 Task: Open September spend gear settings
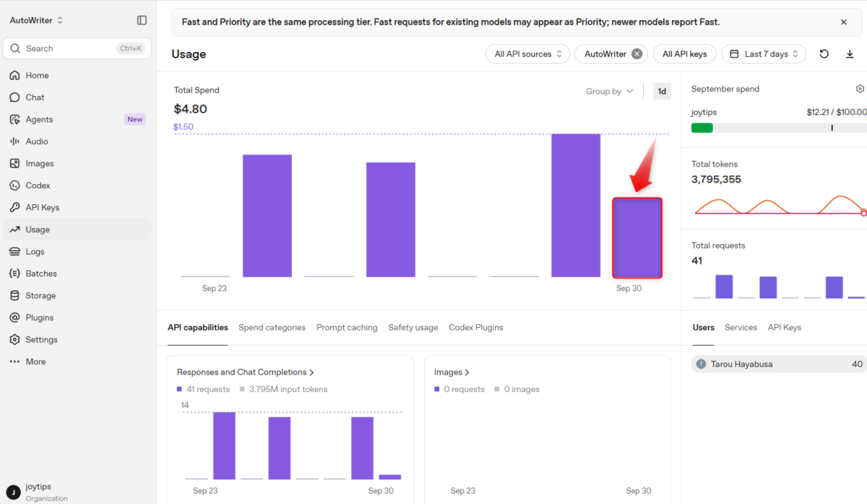coord(860,89)
